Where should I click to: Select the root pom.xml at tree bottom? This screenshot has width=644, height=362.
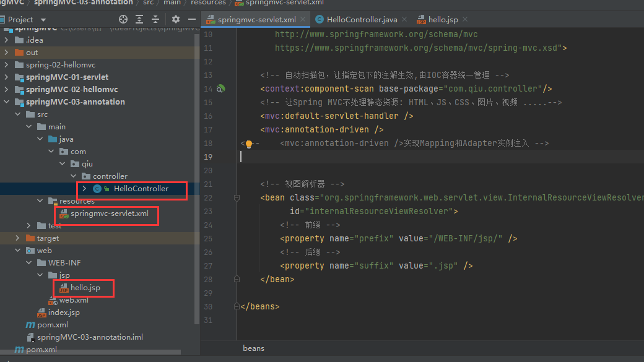[41, 349]
